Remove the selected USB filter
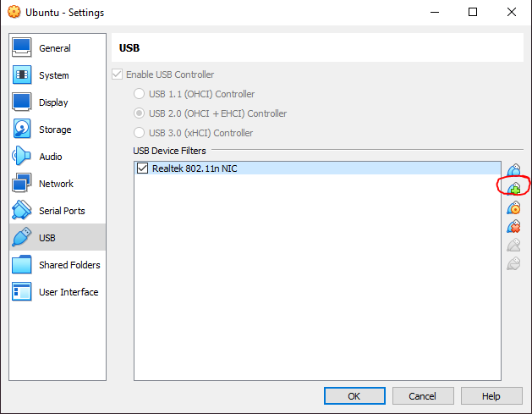532x414 pixels. click(x=513, y=226)
